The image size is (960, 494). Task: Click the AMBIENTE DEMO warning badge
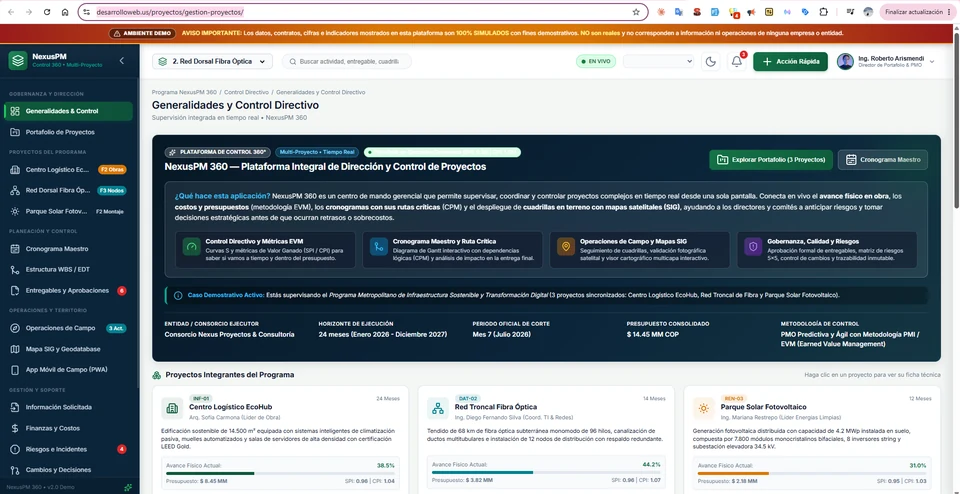coord(142,34)
